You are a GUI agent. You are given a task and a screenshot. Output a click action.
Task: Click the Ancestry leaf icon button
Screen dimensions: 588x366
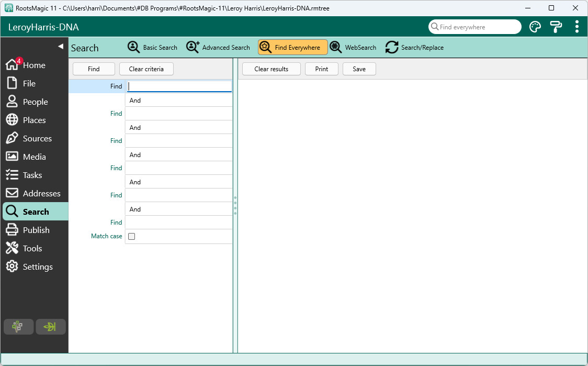[x=51, y=327]
